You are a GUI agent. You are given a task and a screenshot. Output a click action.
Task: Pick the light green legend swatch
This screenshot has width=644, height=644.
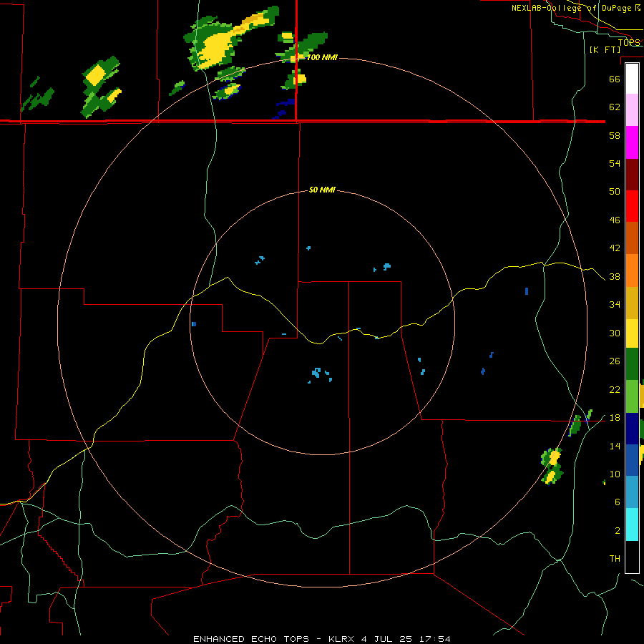[632, 396]
